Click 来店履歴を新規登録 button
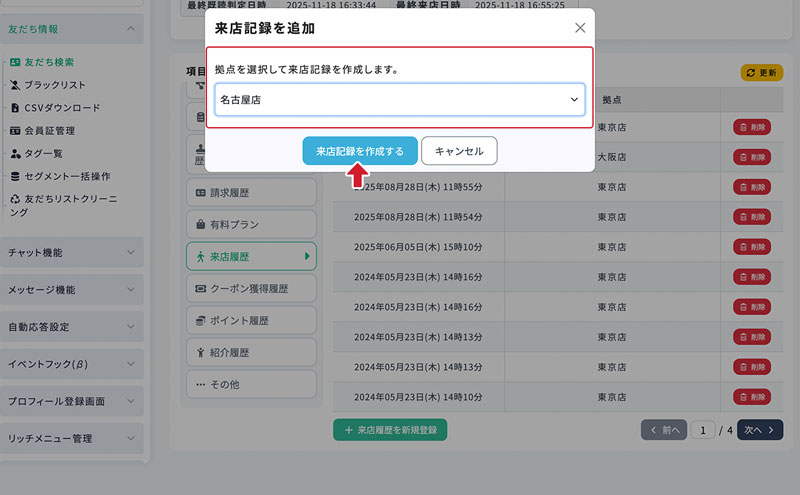This screenshot has width=800, height=495. (390, 430)
